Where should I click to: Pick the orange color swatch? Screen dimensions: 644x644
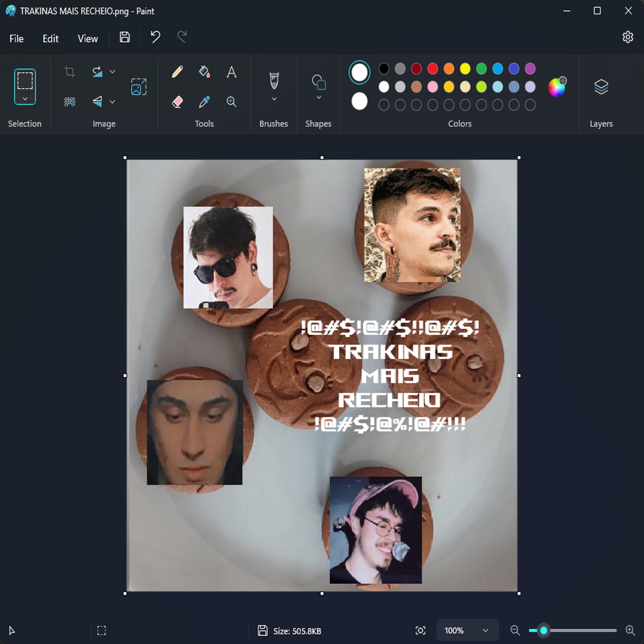[x=449, y=69]
